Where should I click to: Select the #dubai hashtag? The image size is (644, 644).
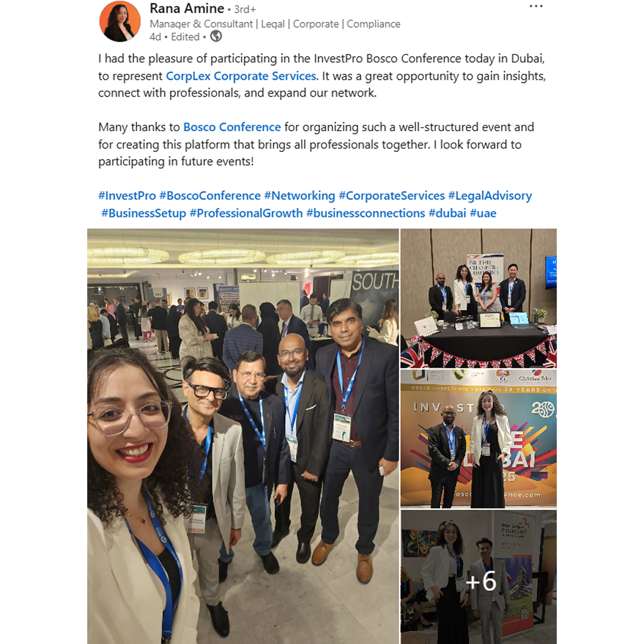pyautogui.click(x=447, y=213)
